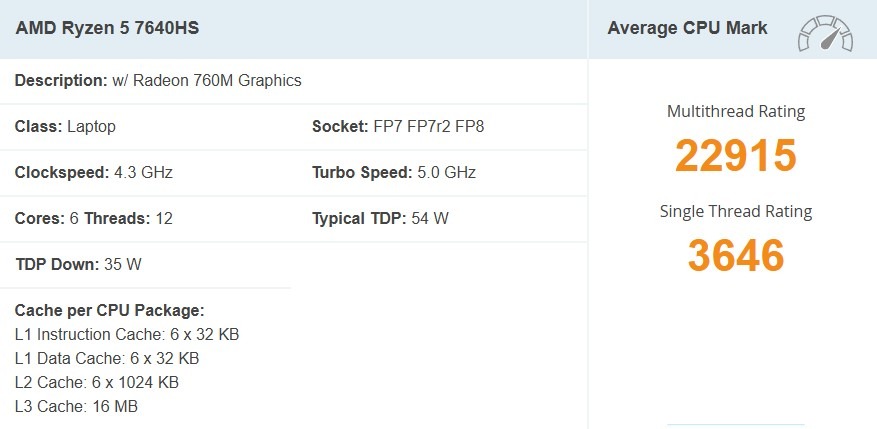Screen dimensions: 877x429
Task: Click the Clockspeed 4.3 GHz entry
Action: 94,172
